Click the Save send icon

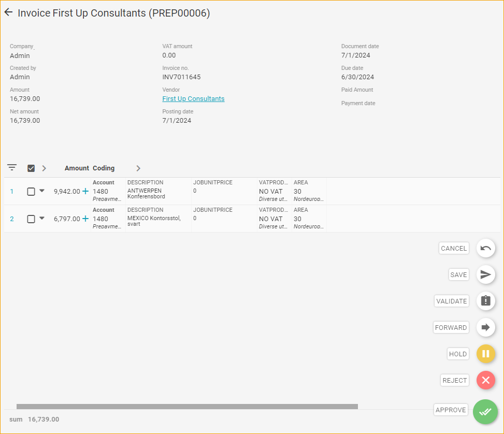click(x=485, y=274)
